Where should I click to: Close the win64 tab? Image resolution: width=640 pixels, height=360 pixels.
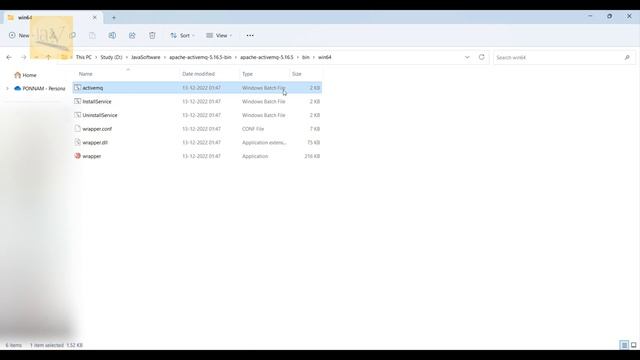95,18
